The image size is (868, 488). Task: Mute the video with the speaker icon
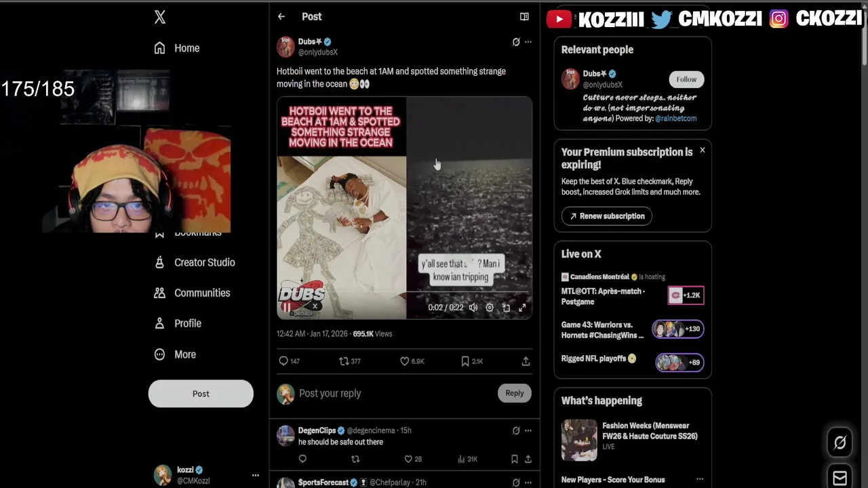tap(473, 307)
